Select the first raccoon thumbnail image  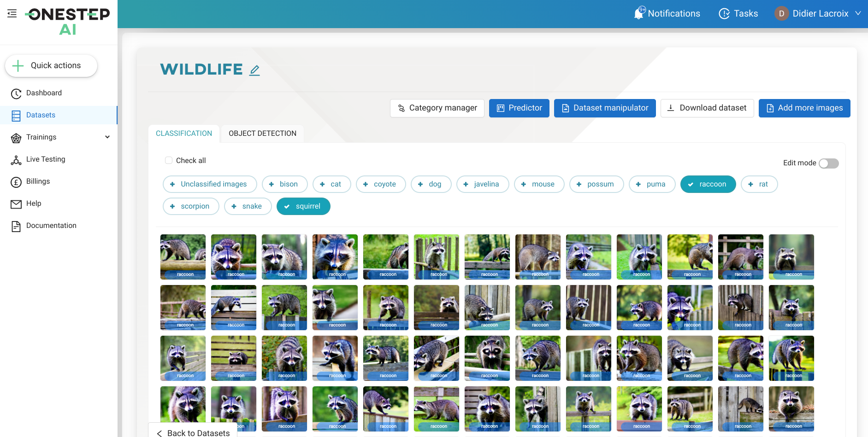pyautogui.click(x=183, y=256)
